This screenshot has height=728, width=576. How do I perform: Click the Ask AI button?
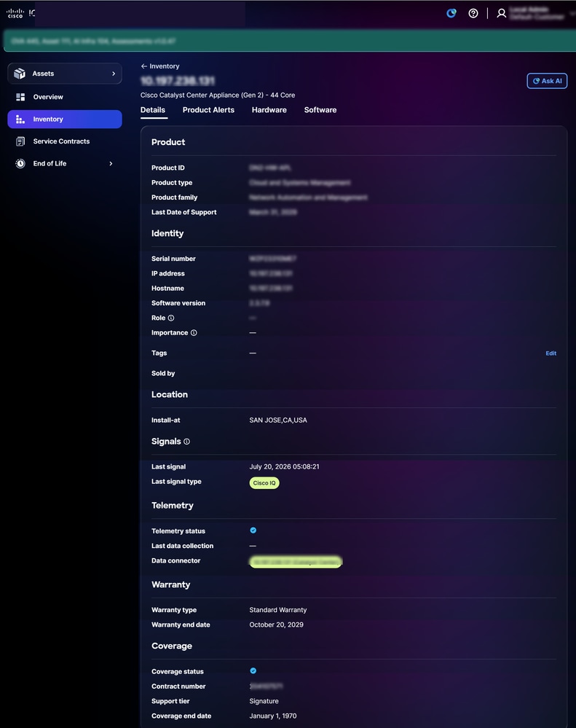tap(547, 81)
